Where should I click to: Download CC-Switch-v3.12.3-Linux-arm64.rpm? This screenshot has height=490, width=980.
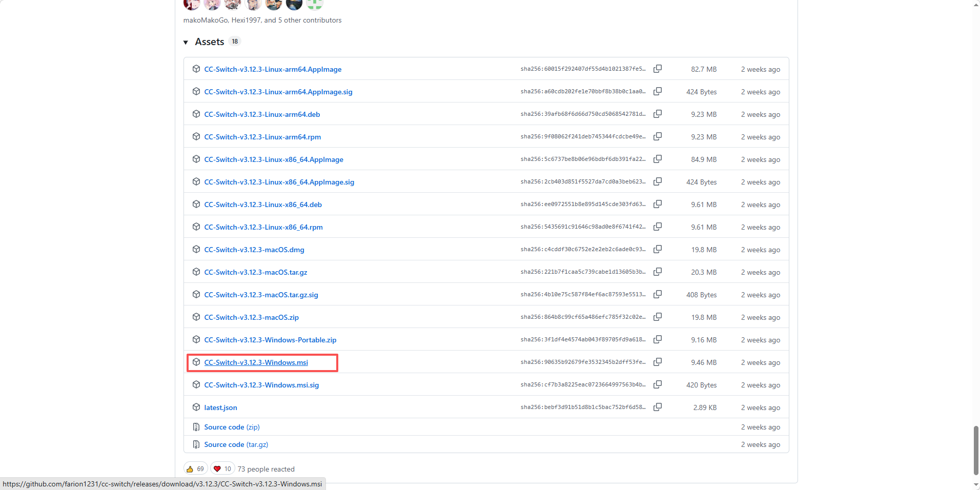(x=262, y=137)
